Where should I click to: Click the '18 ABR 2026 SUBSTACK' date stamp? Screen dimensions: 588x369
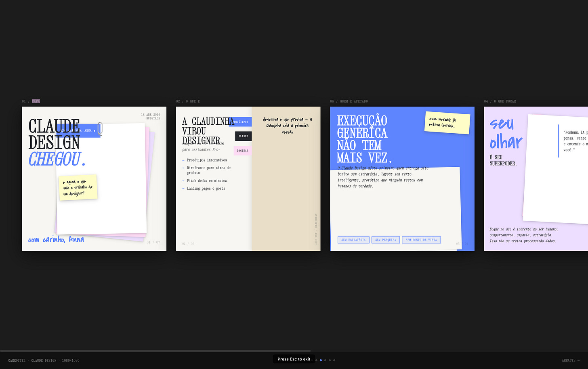pos(151,116)
